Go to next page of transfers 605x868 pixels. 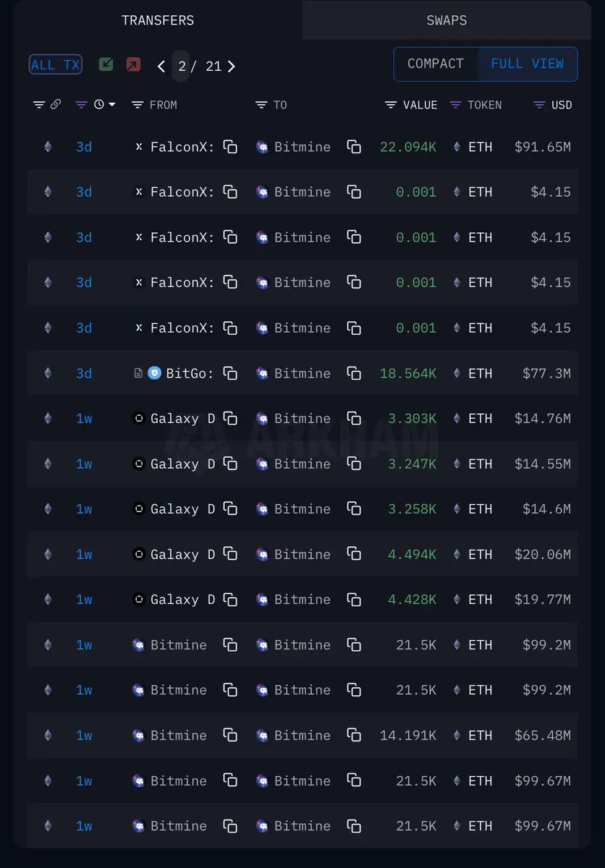(232, 67)
